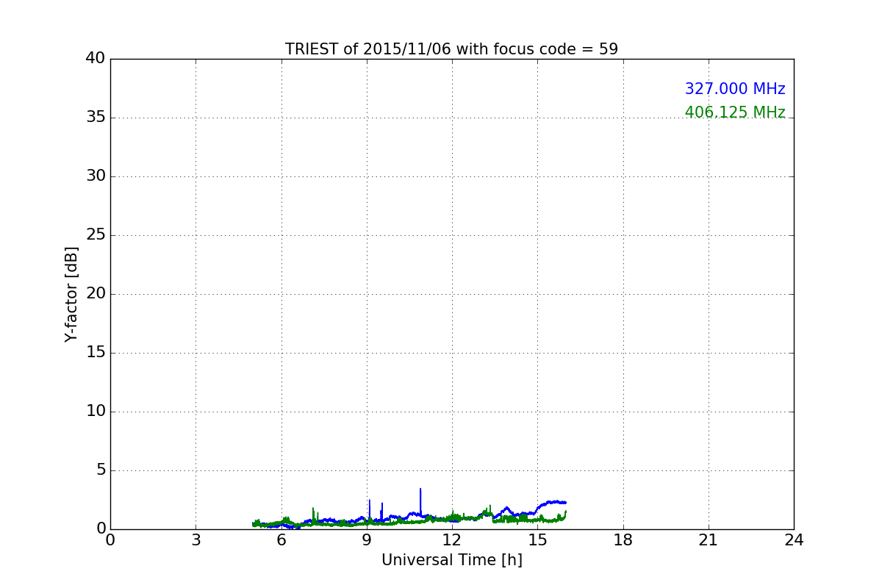Click the Universal Time [h] axis label

point(451,560)
